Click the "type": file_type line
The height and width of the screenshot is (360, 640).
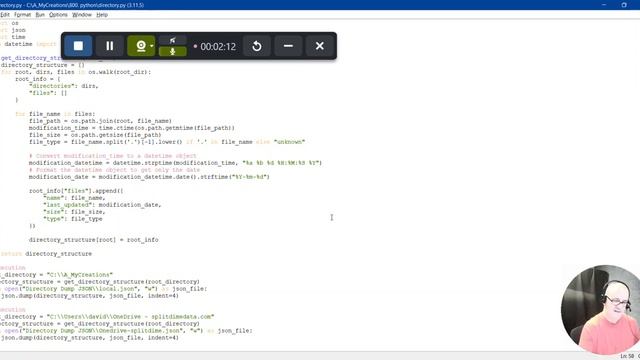pos(73,219)
